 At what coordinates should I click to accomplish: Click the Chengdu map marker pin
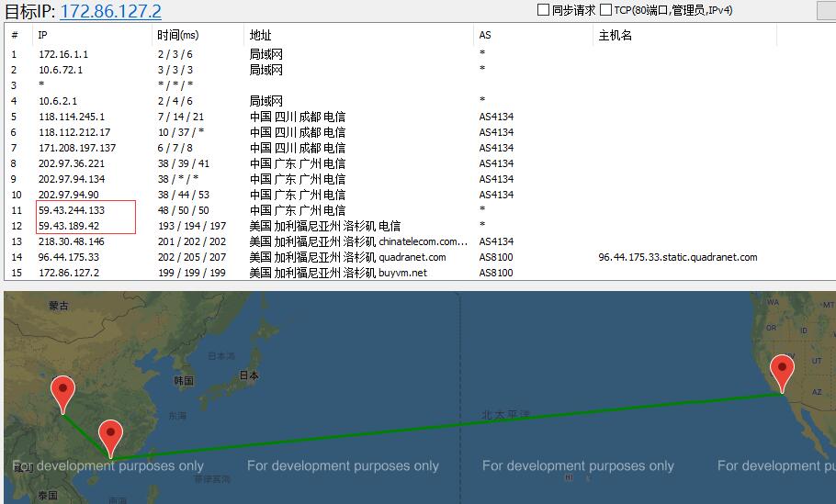pyautogui.click(x=62, y=395)
